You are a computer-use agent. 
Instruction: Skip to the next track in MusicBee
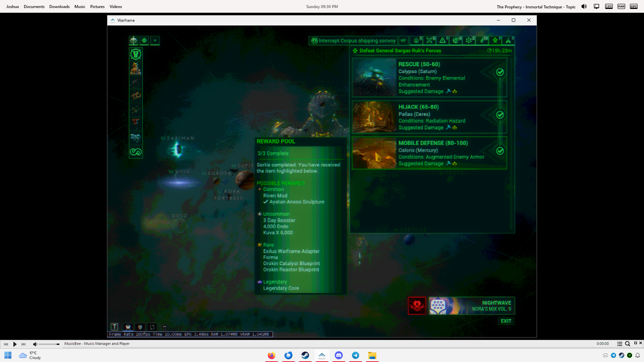click(23, 344)
